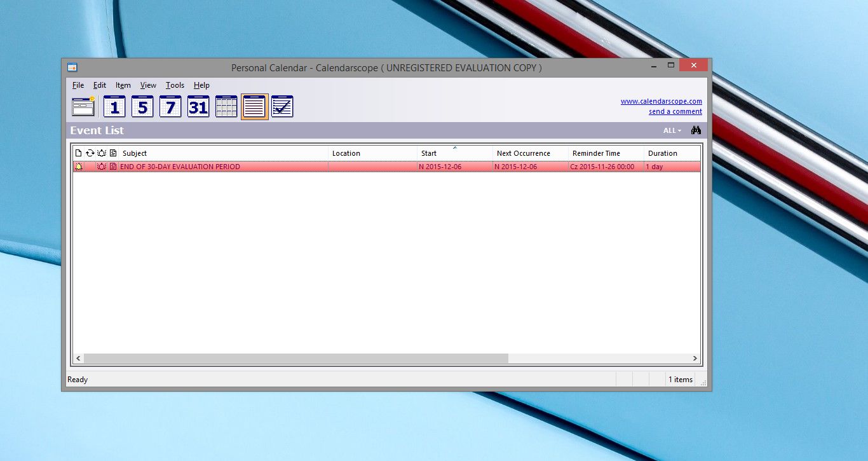The width and height of the screenshot is (868, 461).
Task: Sort by the Reminder Time column header
Action: click(x=606, y=153)
